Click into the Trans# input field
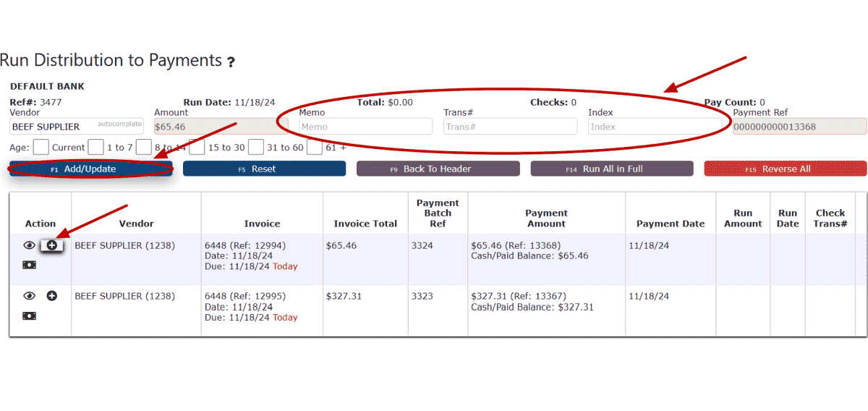The width and height of the screenshot is (868, 411). tap(511, 127)
